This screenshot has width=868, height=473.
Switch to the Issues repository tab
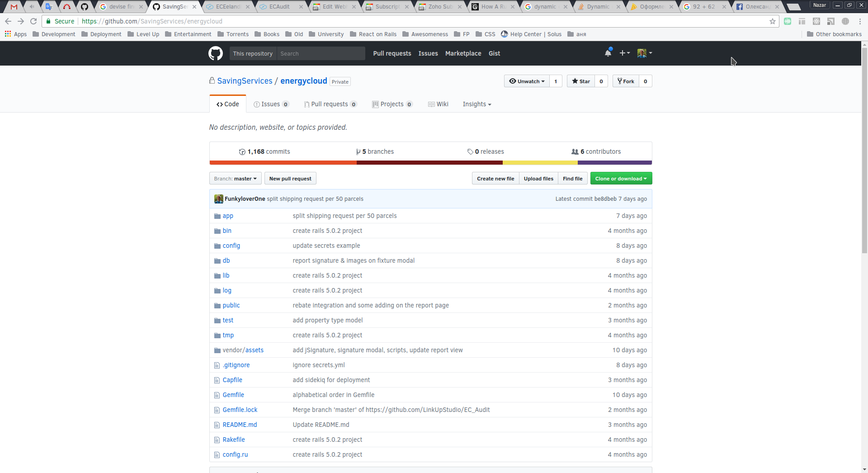[x=271, y=104]
